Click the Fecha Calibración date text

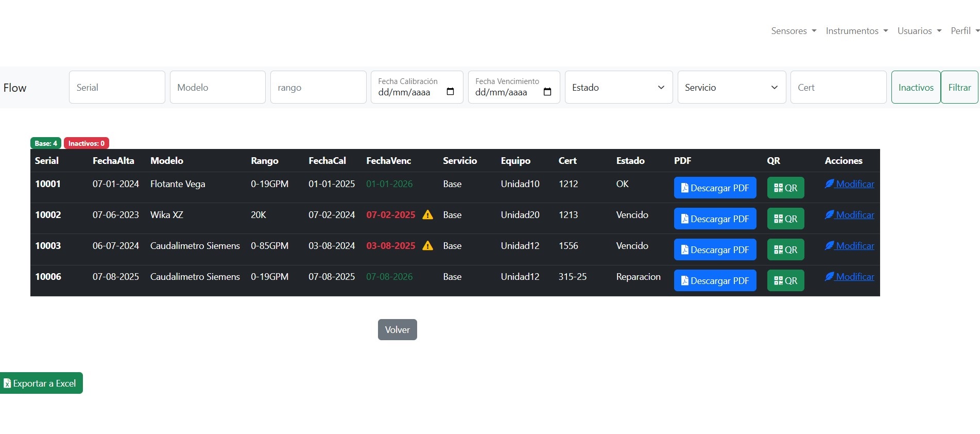click(404, 92)
